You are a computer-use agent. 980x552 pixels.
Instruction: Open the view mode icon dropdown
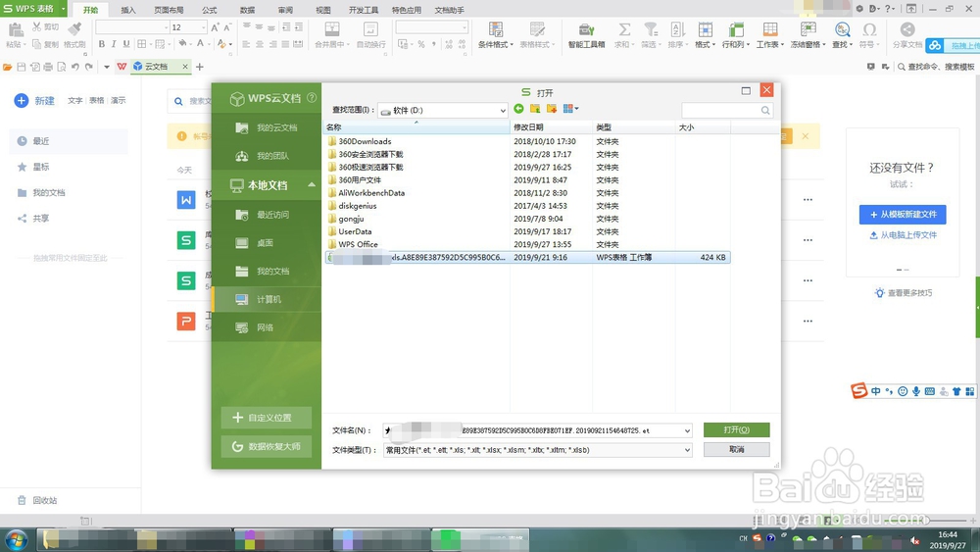570,109
